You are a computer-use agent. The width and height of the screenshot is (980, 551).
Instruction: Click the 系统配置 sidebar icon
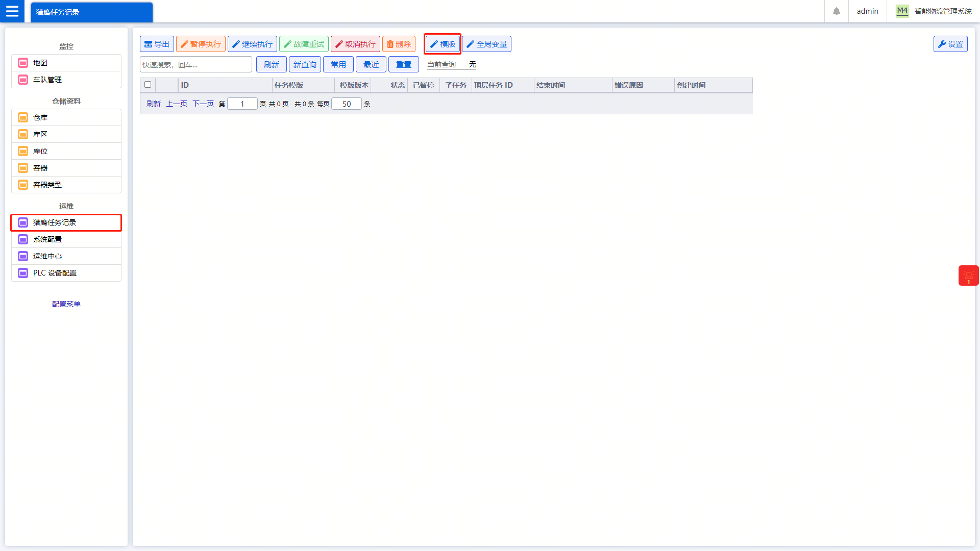click(23, 239)
